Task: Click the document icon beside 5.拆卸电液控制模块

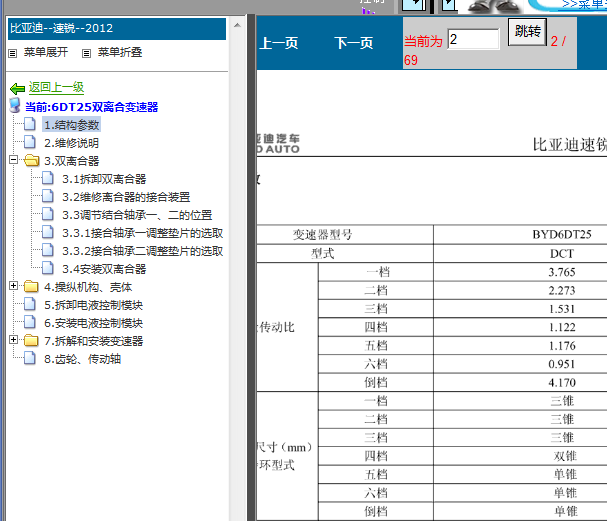Action: click(x=29, y=304)
